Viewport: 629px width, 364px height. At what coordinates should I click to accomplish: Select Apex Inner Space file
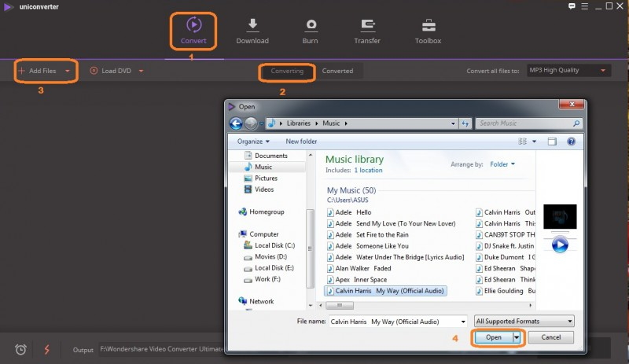pyautogui.click(x=357, y=280)
